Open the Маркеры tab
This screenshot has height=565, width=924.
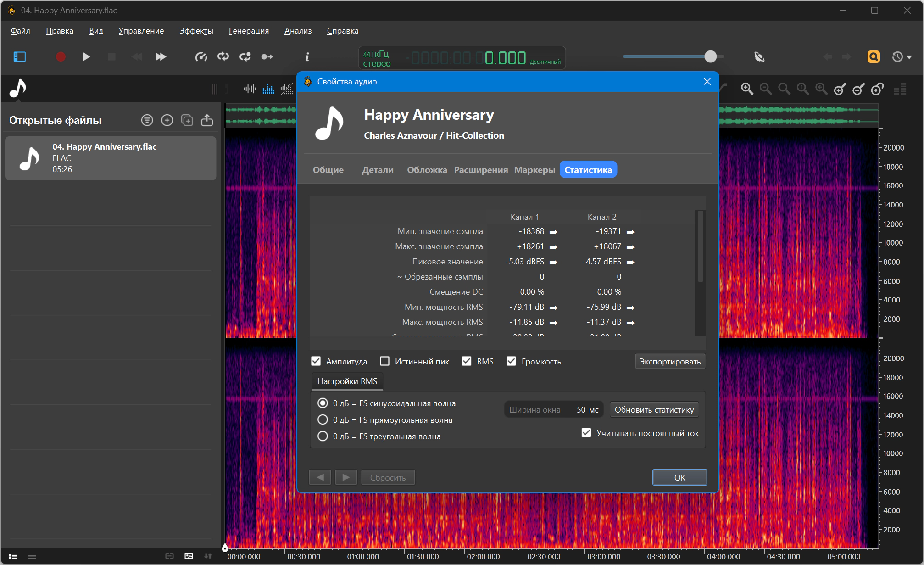tap(534, 170)
